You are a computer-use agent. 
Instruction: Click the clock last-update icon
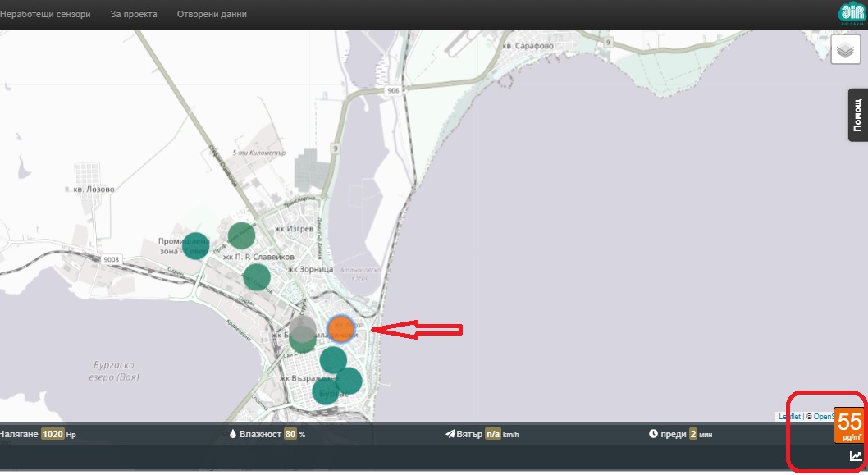coord(653,434)
